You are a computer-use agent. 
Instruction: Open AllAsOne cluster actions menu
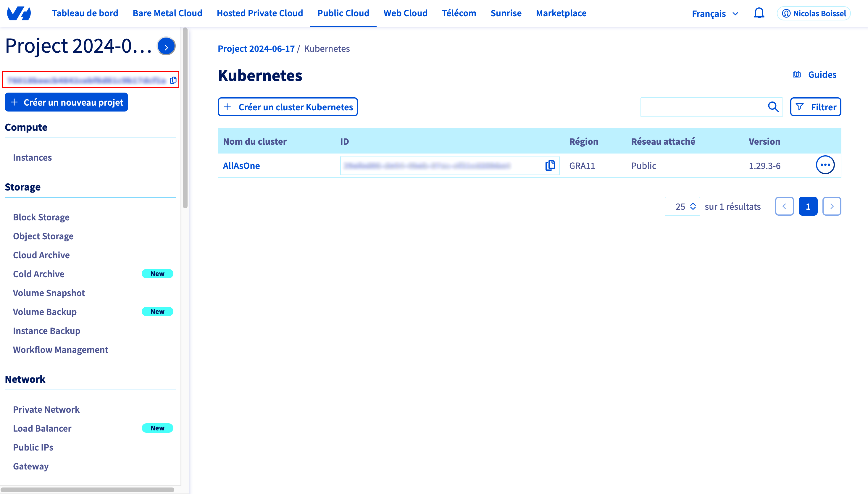coord(825,165)
